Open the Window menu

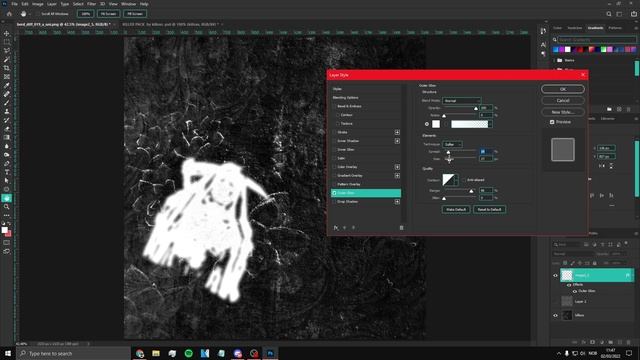point(128,4)
